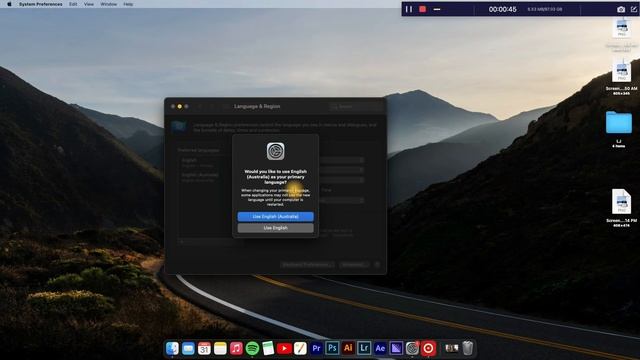Select the blue folder on the desktop
Screen dimensions: 640x360
point(619,122)
